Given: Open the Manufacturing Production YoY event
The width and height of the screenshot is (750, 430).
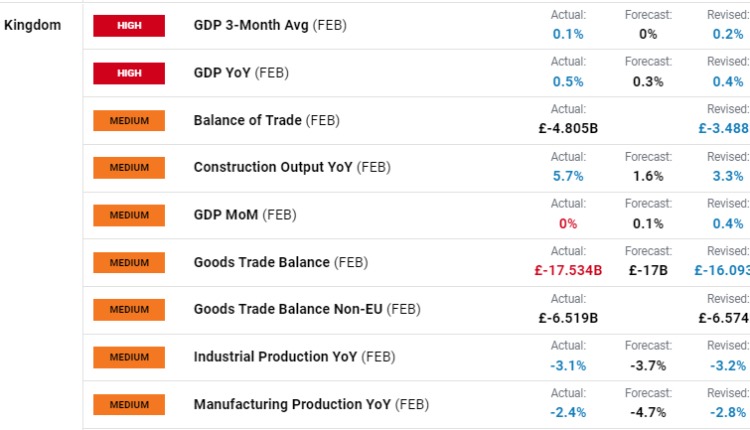Looking at the screenshot, I should tap(310, 405).
